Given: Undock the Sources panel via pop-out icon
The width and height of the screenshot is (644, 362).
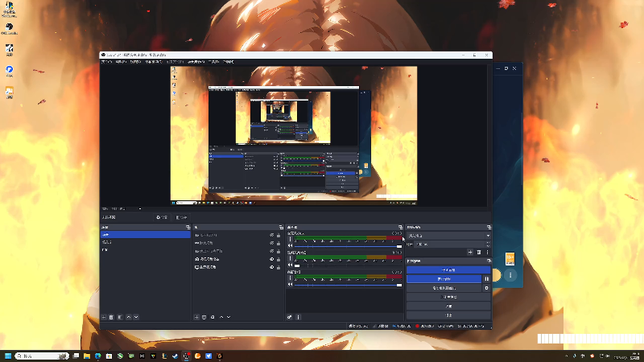Looking at the screenshot, I should coord(281,228).
